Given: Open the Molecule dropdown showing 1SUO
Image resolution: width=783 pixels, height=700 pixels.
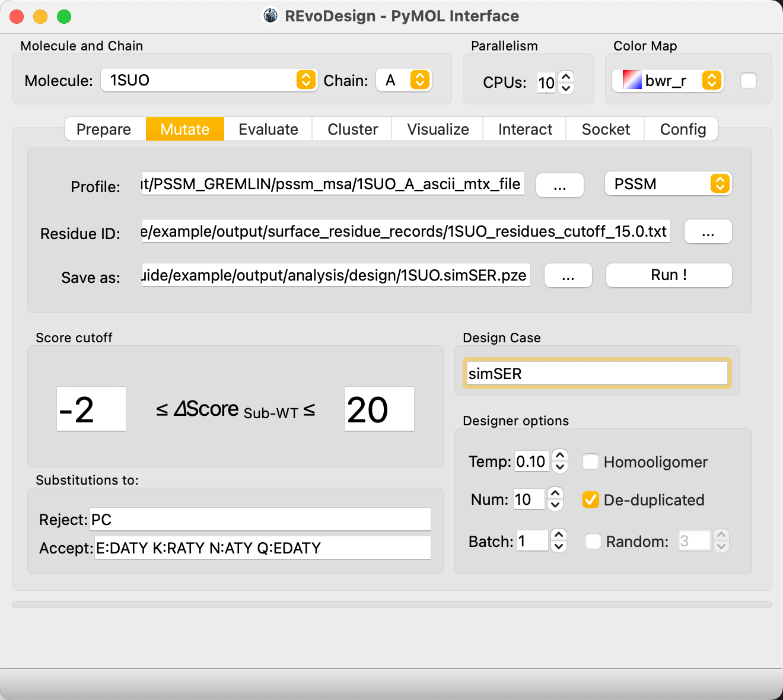Looking at the screenshot, I should tap(208, 80).
